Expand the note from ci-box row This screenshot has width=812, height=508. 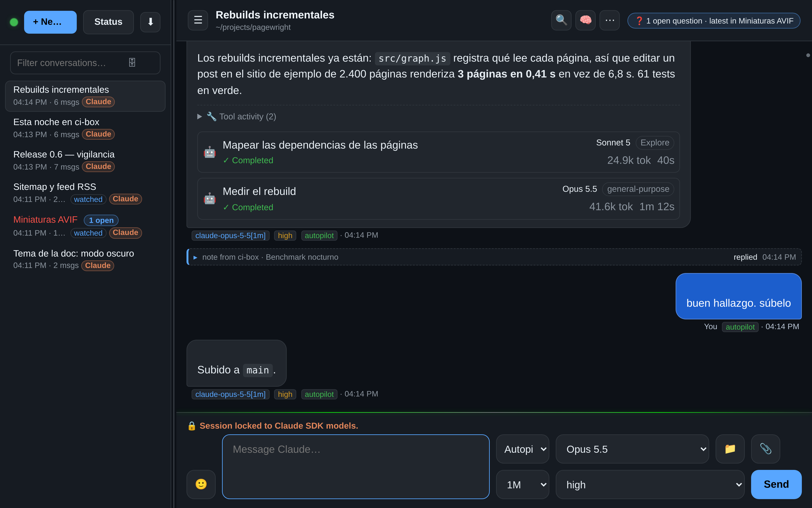tap(494, 257)
